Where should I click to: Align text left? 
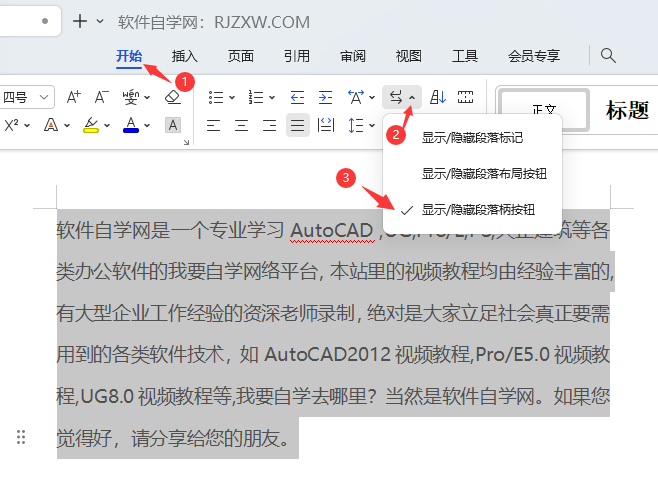click(214, 125)
